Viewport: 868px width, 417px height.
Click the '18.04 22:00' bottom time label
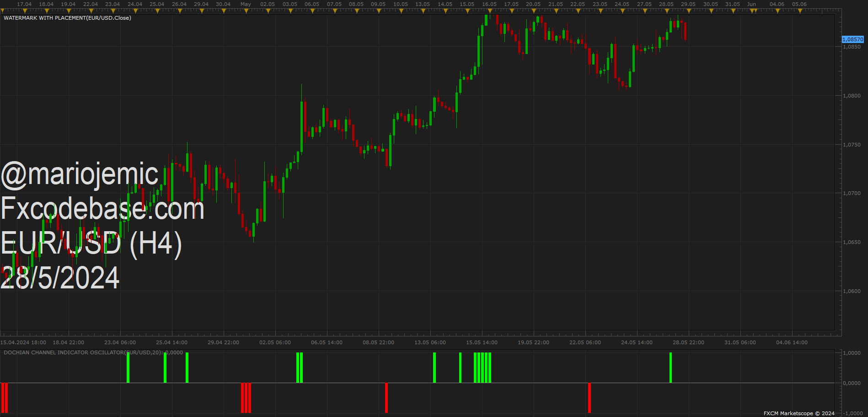69,342
